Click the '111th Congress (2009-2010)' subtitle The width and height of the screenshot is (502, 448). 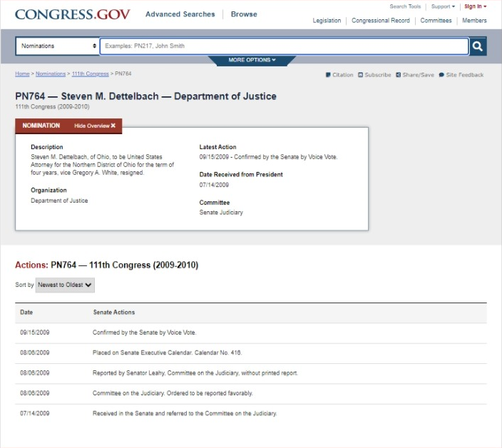52,106
